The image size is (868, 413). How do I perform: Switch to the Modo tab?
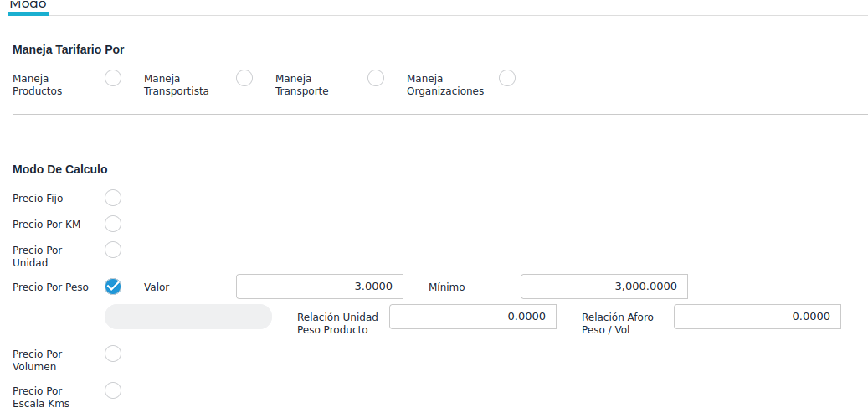[x=28, y=5]
